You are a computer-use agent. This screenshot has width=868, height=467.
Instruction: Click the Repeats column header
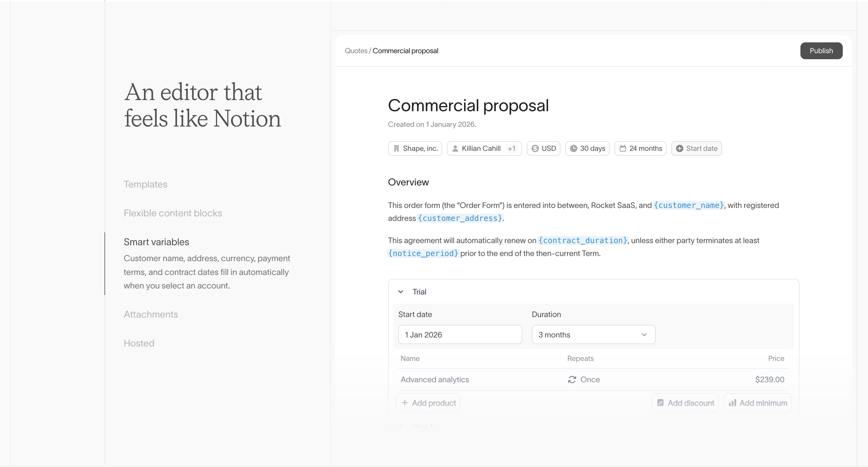click(580, 359)
